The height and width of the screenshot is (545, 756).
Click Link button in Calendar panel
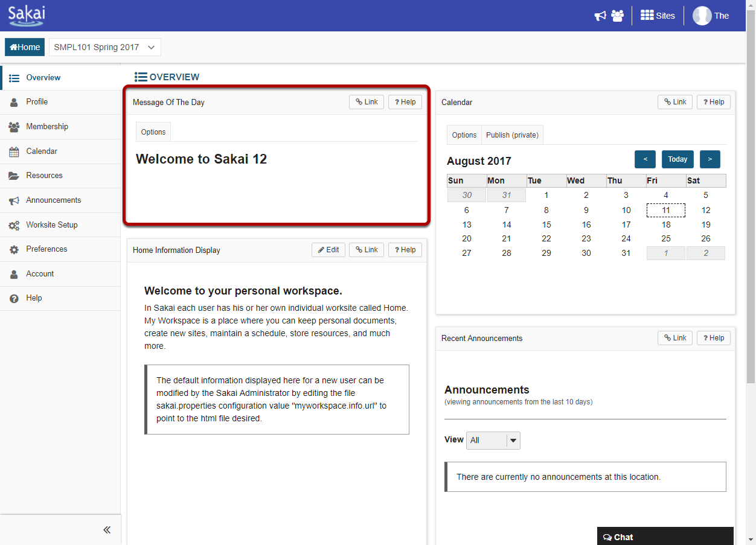coord(675,102)
